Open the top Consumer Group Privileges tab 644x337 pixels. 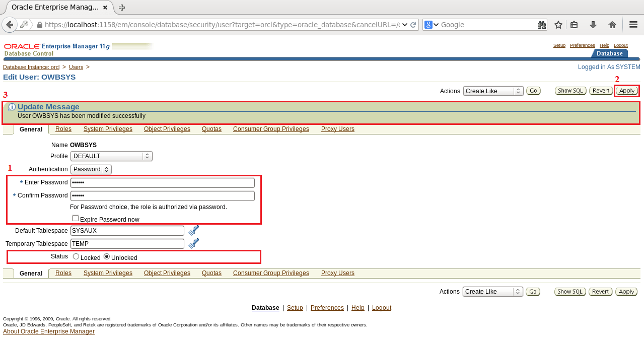(x=271, y=129)
